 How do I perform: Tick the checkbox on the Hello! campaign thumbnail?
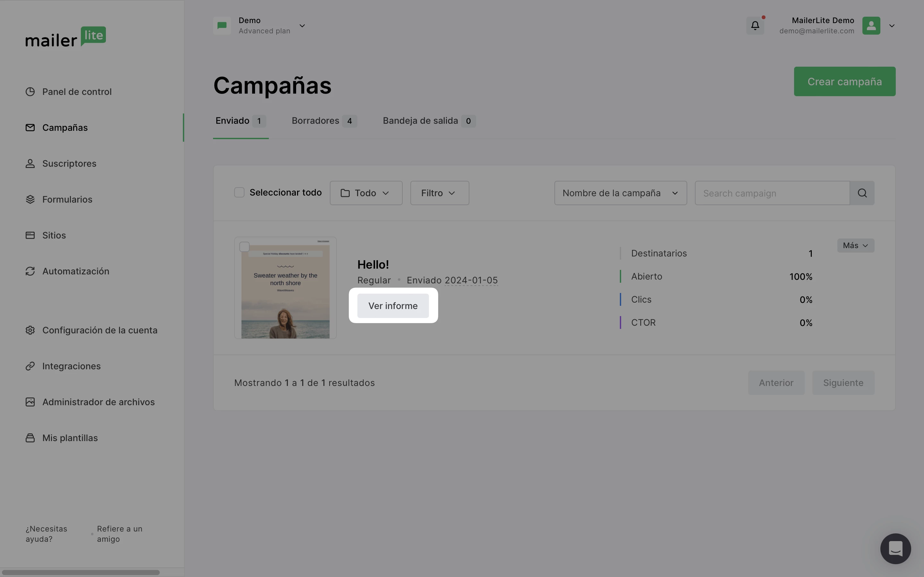[x=244, y=247]
